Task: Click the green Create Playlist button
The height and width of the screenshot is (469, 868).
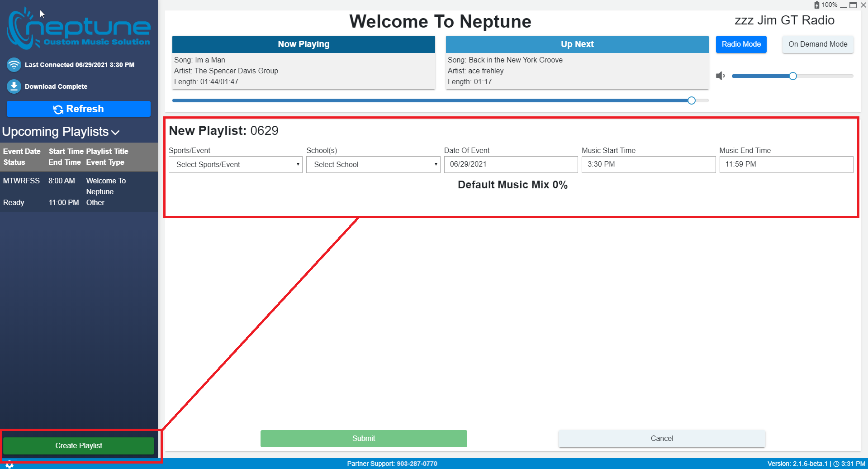Action: 79,445
